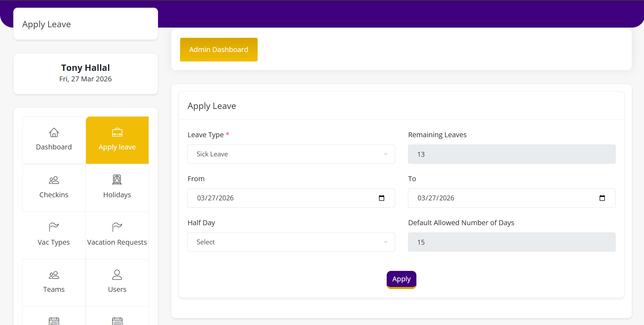Open Checkins via its people icon

click(54, 180)
